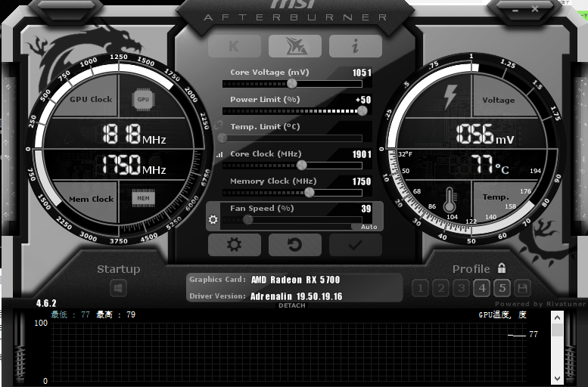
Task: Click the GPU chip icon in left gauge
Action: tap(143, 100)
